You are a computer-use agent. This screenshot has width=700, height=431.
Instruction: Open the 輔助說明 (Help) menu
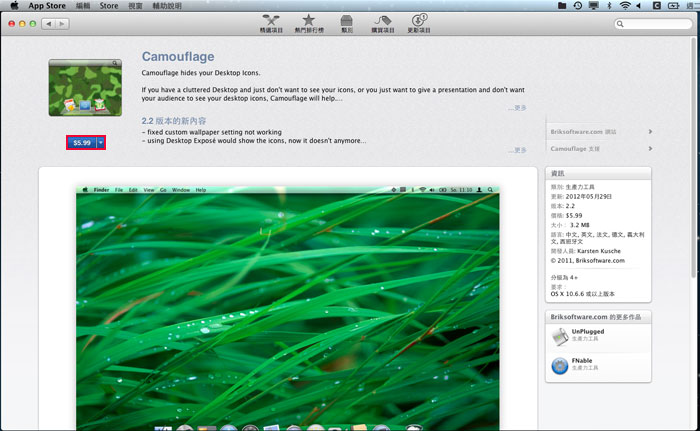[x=167, y=6]
